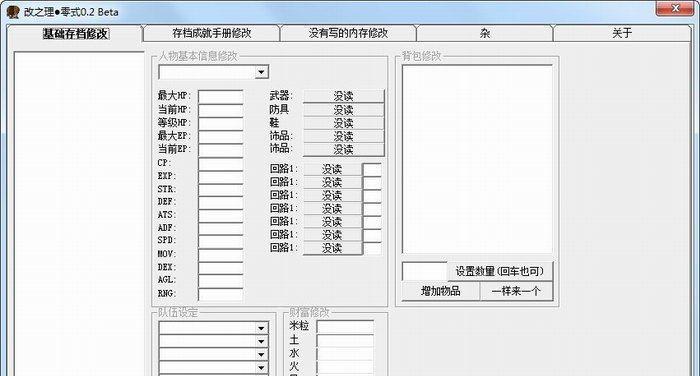
Task: Click into the 当前EP field
Action: pos(221,149)
